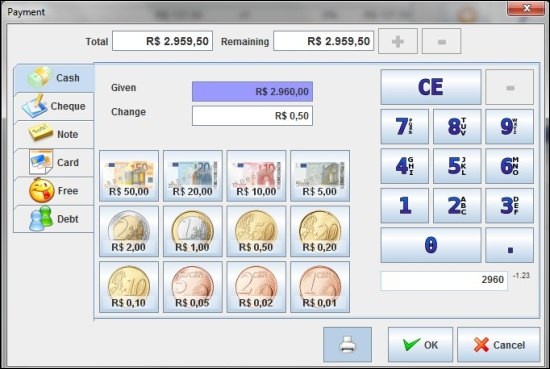
Task: Add an R$ 1,00 coin
Action: pos(193,232)
